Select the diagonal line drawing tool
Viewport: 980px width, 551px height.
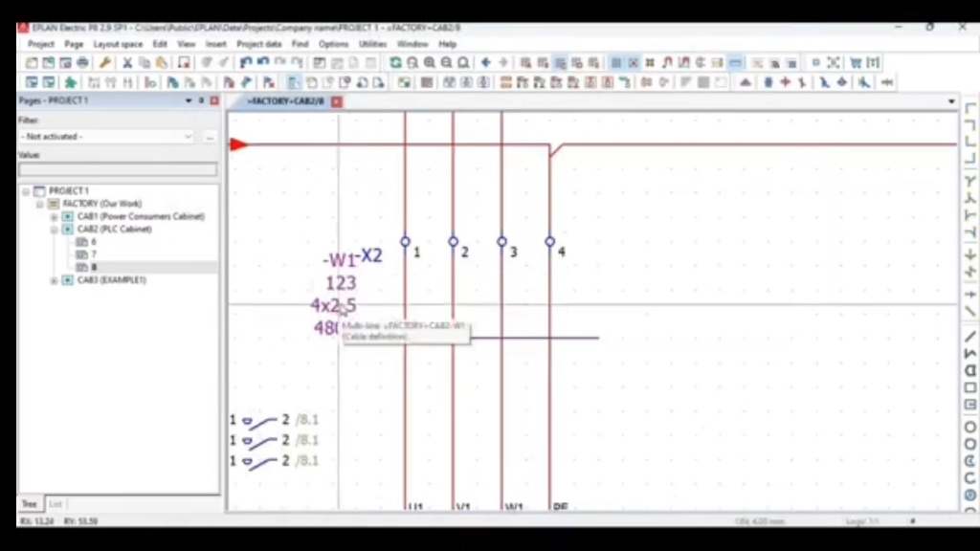point(970,338)
